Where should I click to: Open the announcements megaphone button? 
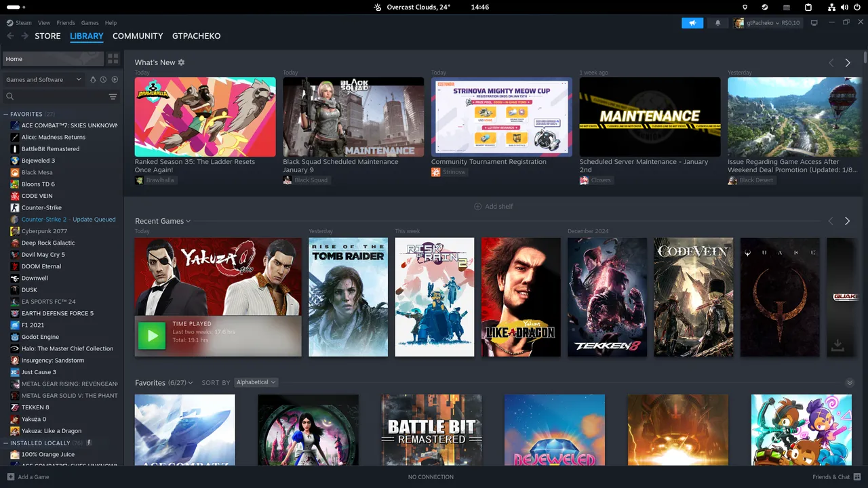click(692, 22)
